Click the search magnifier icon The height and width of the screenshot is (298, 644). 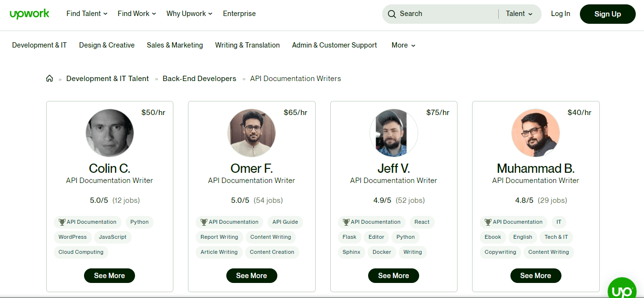tap(392, 14)
